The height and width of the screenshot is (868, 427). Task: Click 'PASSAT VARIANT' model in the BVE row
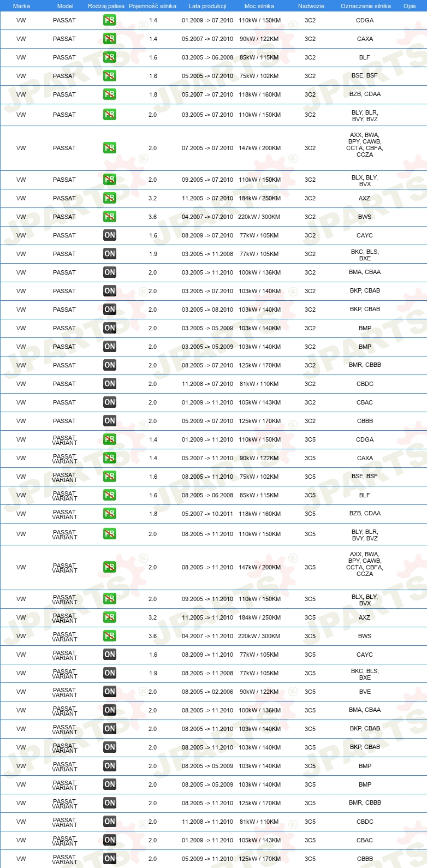click(64, 692)
